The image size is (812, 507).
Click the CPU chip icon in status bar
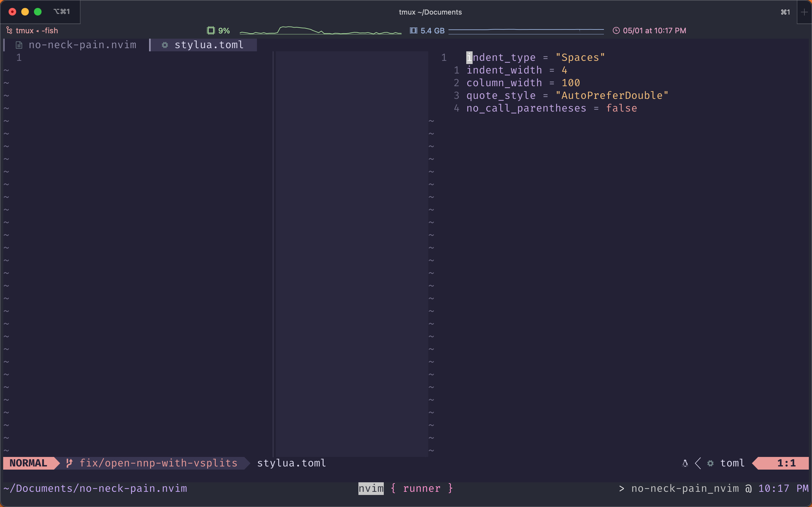coord(211,30)
